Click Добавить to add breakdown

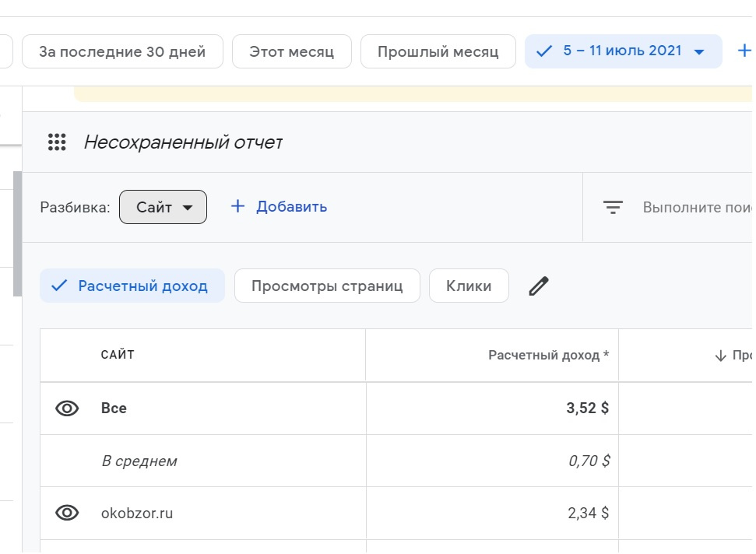click(x=279, y=207)
